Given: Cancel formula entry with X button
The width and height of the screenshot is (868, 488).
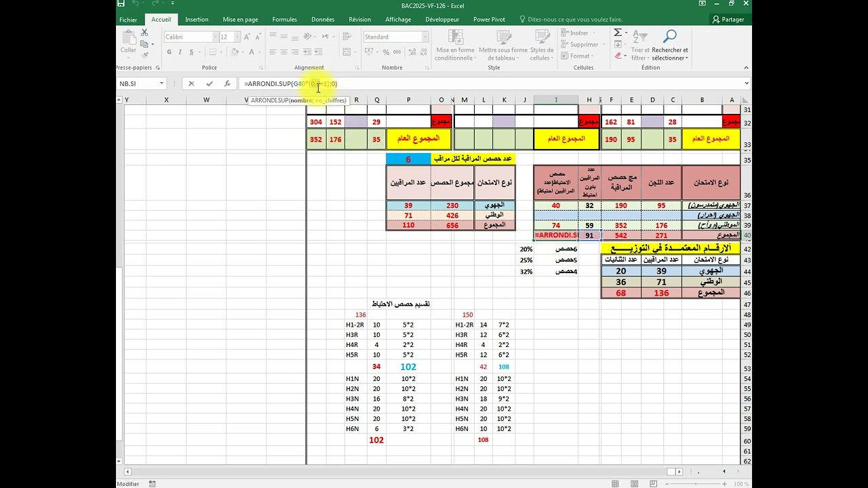Looking at the screenshot, I should coord(191,83).
